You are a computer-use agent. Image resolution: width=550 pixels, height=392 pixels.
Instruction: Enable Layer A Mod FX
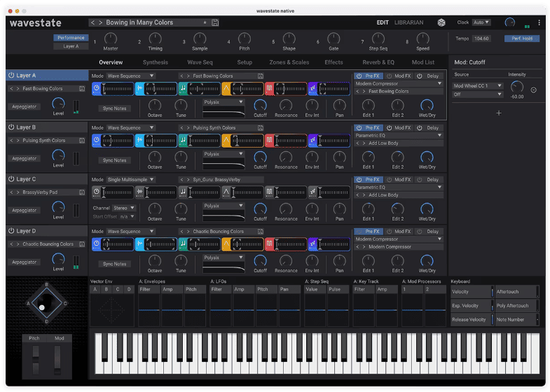click(x=399, y=76)
